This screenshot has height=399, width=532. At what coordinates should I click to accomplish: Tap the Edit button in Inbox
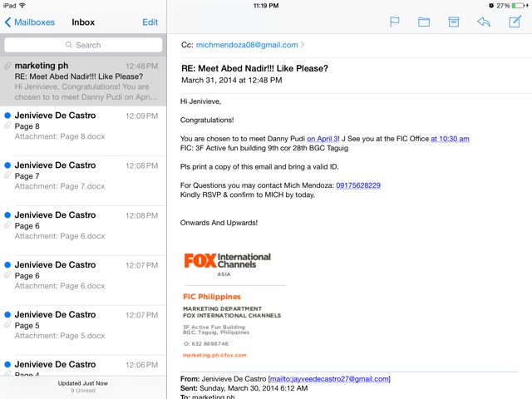[150, 22]
